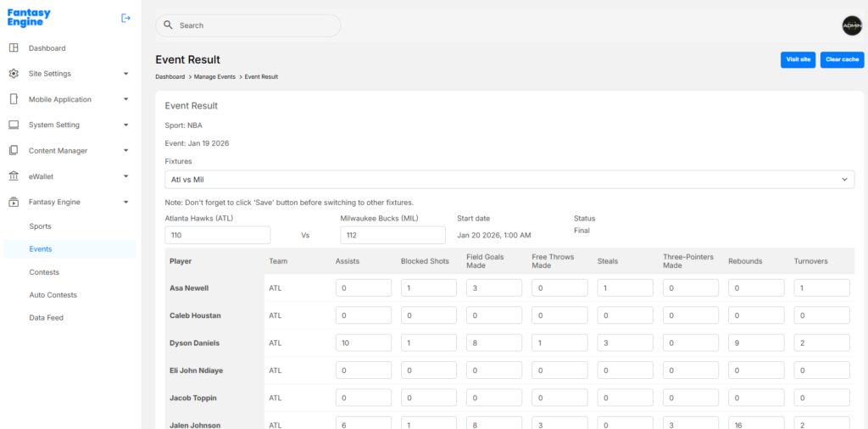This screenshot has width=868, height=429.
Task: Click the magnifier icon in search bar
Action: pos(168,25)
